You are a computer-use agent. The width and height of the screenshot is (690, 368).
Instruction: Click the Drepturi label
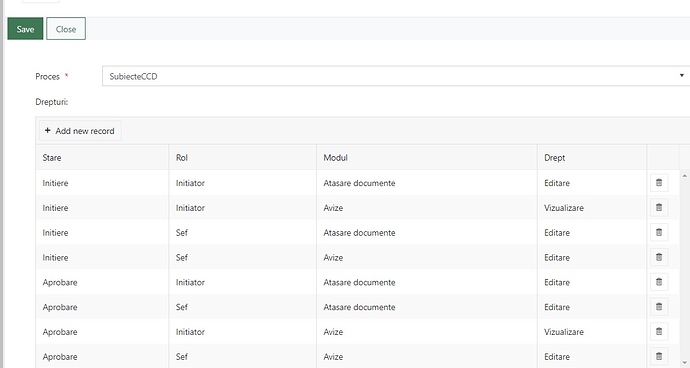[x=51, y=102]
